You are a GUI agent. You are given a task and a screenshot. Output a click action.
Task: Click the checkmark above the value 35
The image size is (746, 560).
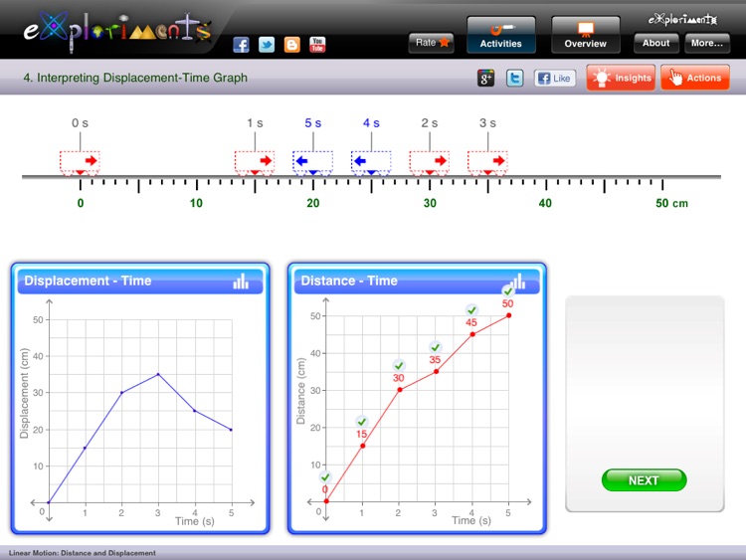435,347
